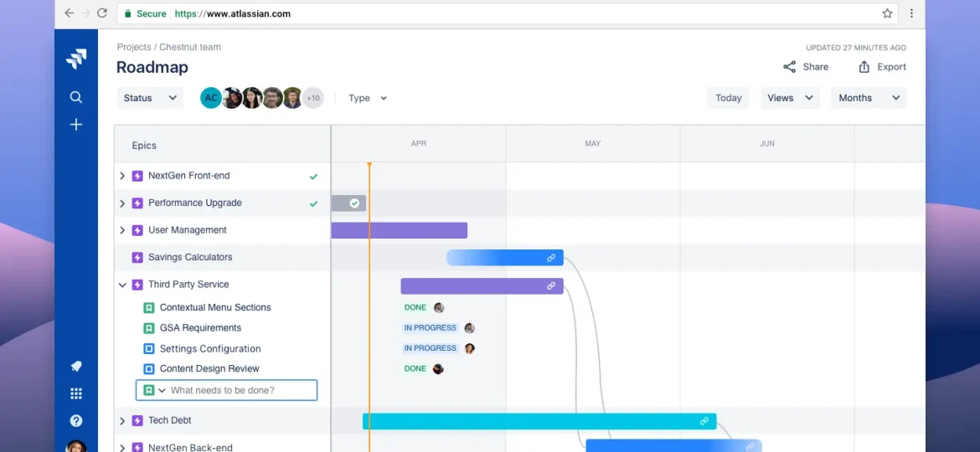Screen dimensions: 980x452
Task: Click the AC avatar filter
Action: pyautogui.click(x=211, y=98)
